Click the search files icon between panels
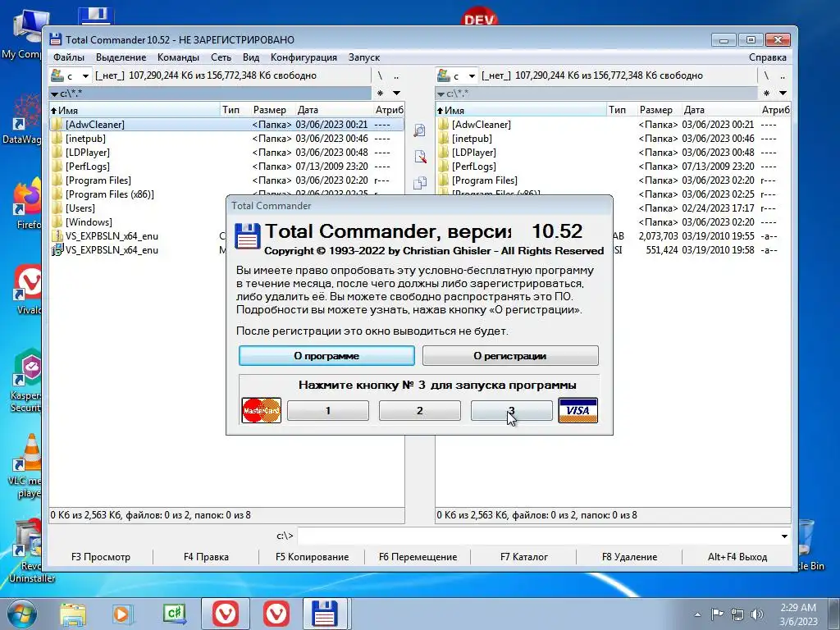 click(420, 130)
